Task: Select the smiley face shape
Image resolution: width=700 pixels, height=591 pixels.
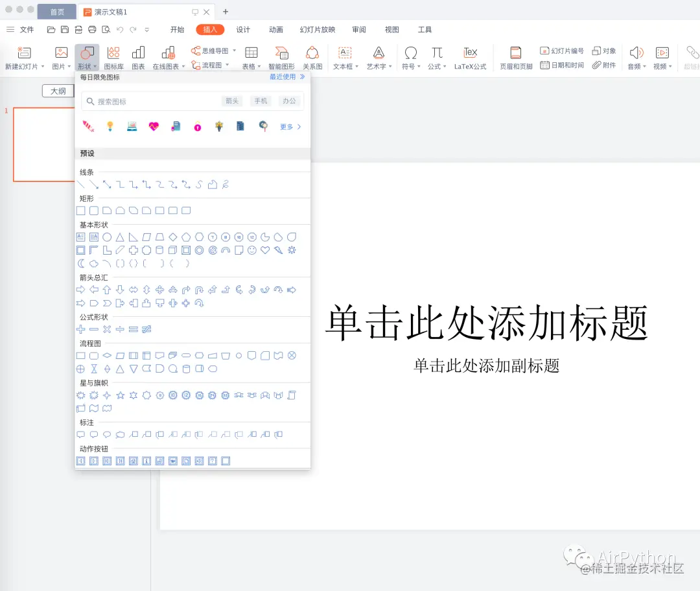Action: point(251,250)
